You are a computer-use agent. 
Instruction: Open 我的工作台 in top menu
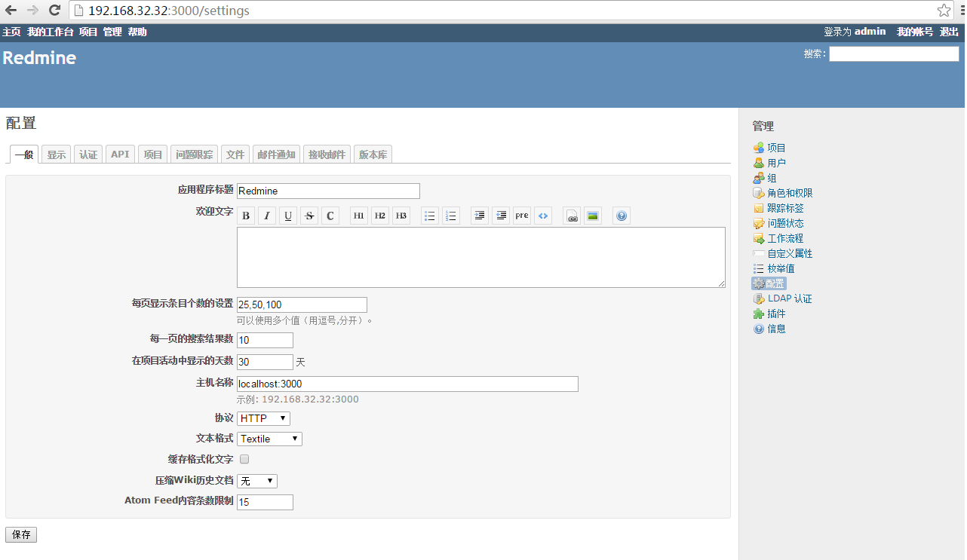point(51,32)
